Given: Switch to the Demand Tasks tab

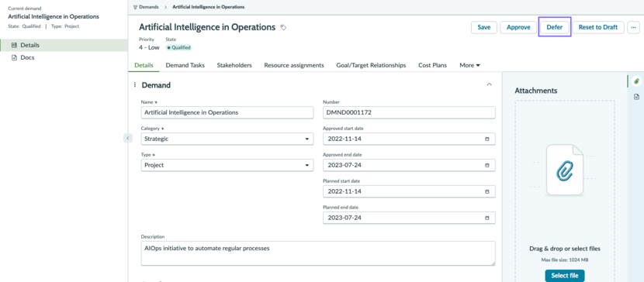Looking at the screenshot, I should pyautogui.click(x=185, y=65).
